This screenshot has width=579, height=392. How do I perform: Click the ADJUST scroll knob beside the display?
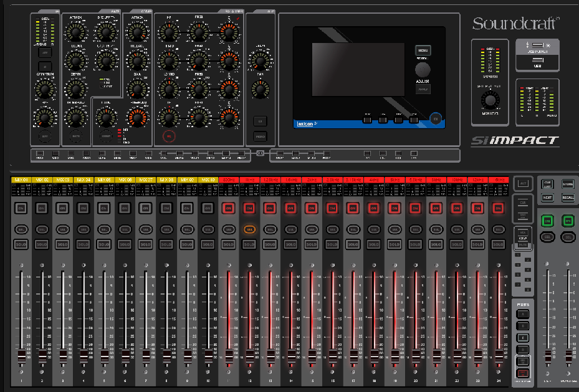tap(423, 69)
